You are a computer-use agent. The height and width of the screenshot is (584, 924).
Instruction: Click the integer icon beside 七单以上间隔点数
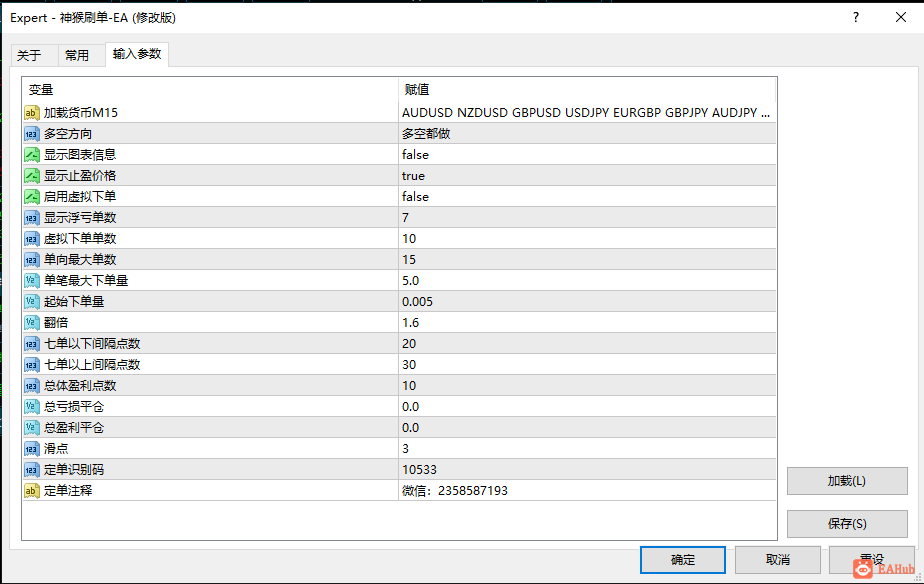click(x=32, y=365)
